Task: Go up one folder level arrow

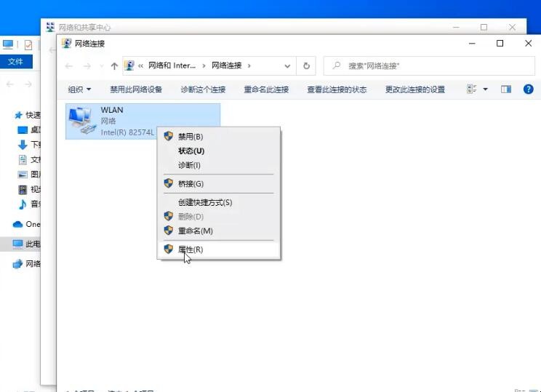Action: [x=114, y=65]
